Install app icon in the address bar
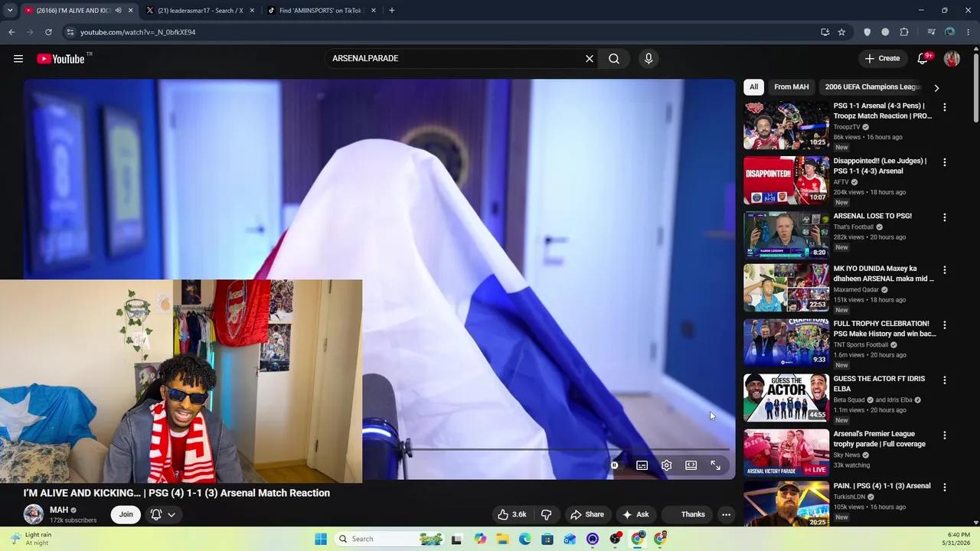Viewport: 980px width, 551px height. point(825,32)
